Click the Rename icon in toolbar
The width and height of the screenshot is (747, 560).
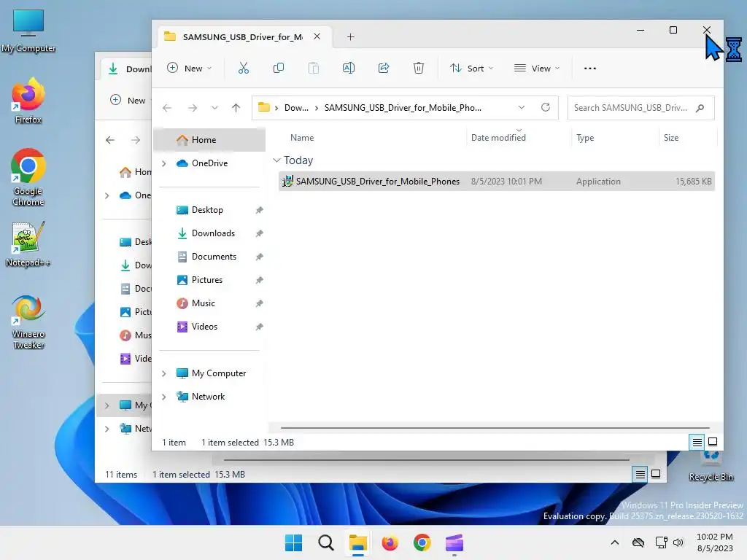(x=349, y=68)
